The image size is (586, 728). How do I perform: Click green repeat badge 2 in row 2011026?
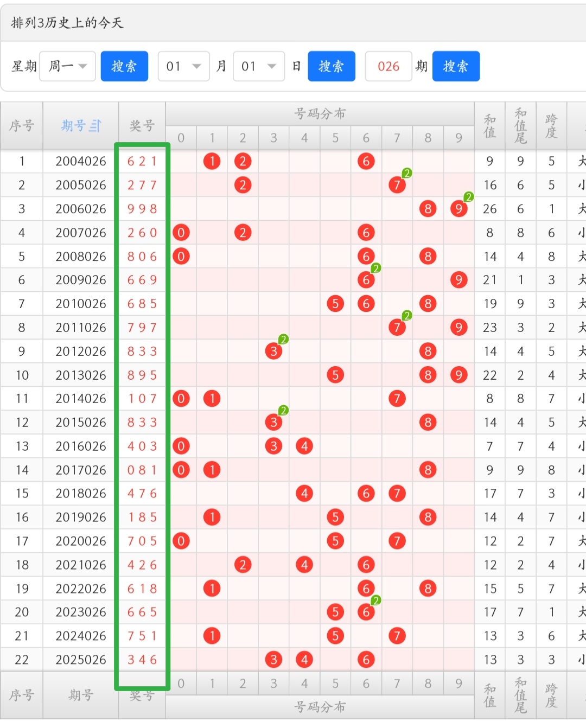[407, 316]
